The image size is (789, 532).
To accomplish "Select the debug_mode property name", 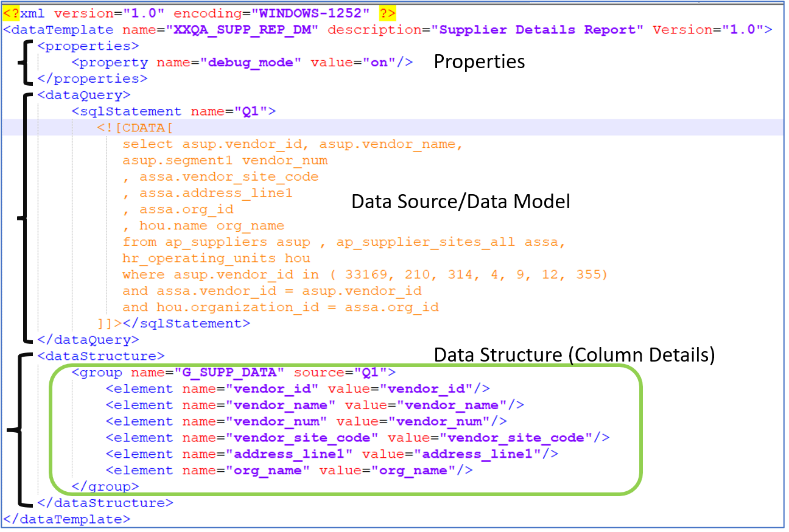I will pyautogui.click(x=251, y=62).
